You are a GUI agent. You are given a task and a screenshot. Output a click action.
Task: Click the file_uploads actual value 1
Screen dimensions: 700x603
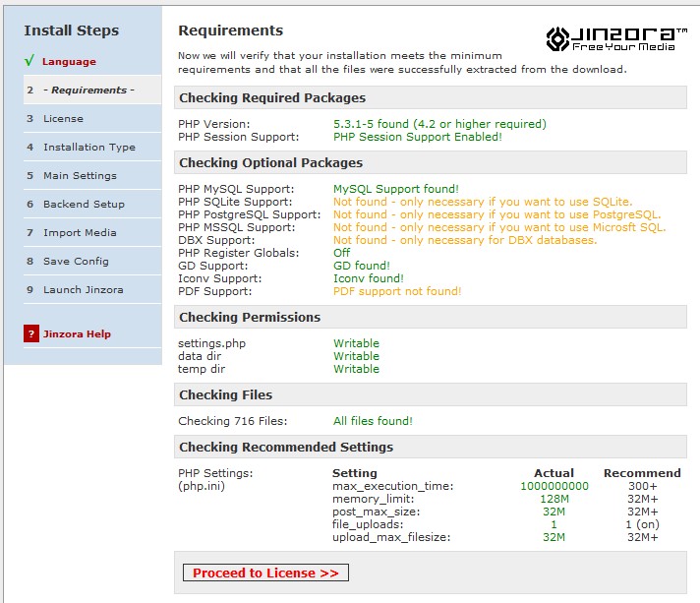click(x=554, y=524)
